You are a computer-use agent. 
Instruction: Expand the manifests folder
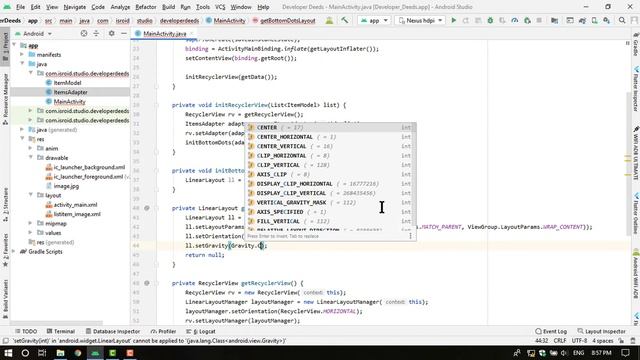pos(22,55)
